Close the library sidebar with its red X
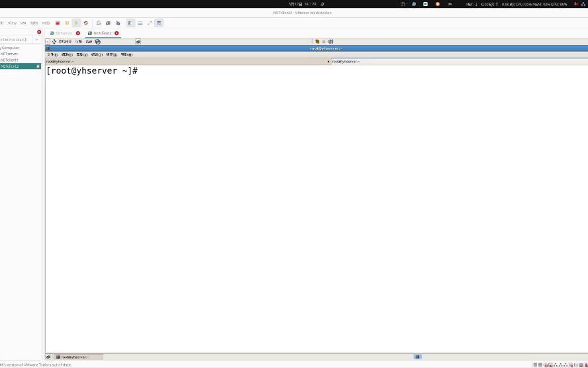Image resolution: width=588 pixels, height=368 pixels. pos(39,32)
